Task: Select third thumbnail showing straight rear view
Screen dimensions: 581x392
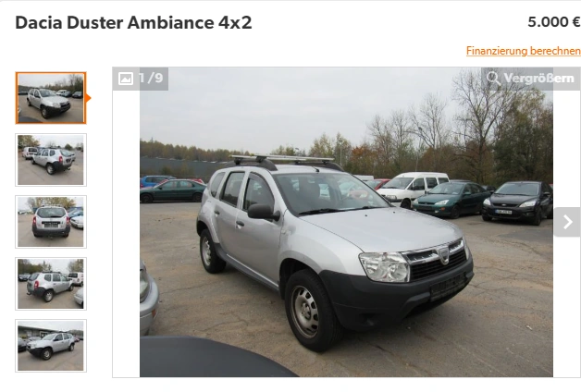Action: [51, 222]
